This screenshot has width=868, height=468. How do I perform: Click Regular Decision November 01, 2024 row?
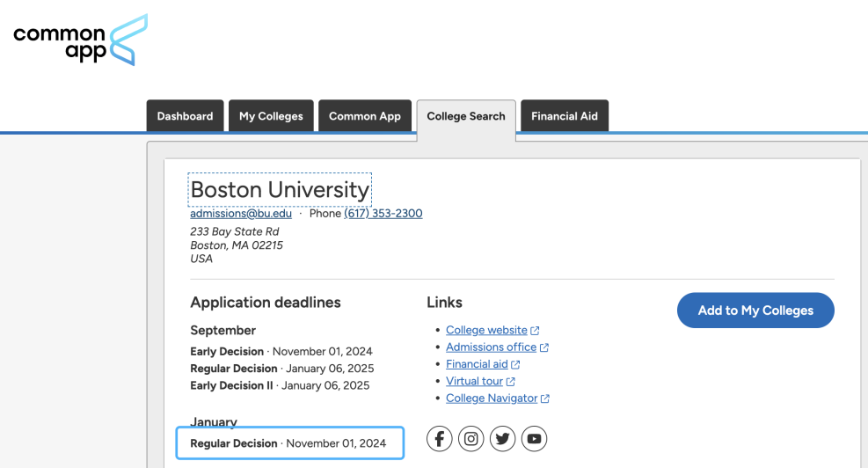290,443
